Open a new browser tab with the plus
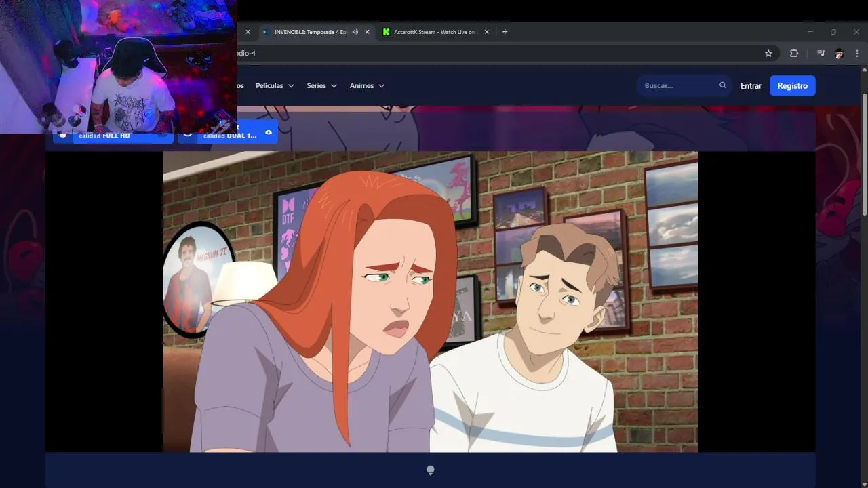868x488 pixels. click(505, 32)
